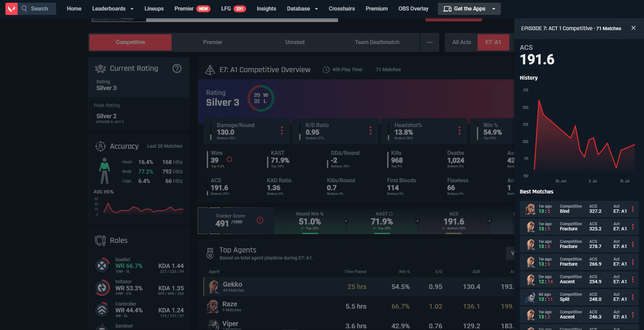This screenshot has width=644, height=330.
Task: Click the Tracker Score info icon
Action: coord(260,220)
